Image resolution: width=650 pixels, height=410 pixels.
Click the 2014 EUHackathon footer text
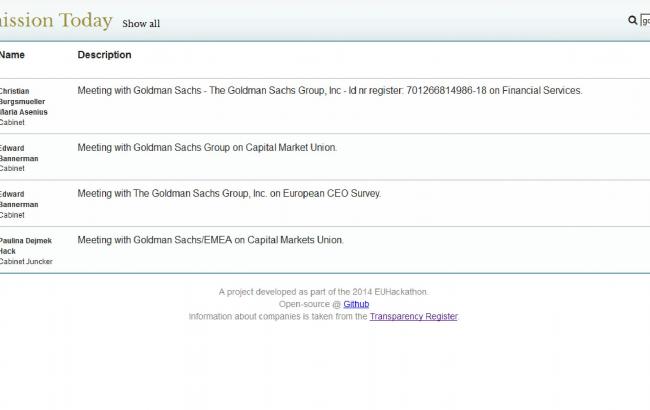[x=324, y=292]
